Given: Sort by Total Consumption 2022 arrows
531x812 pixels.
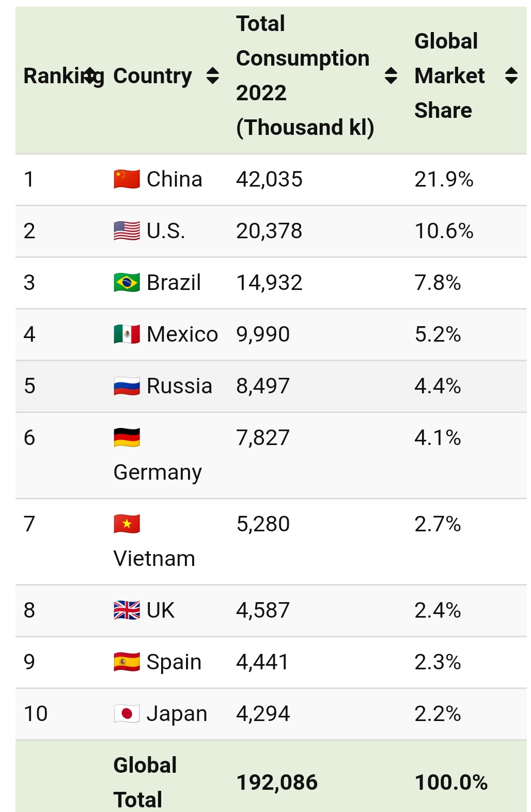Looking at the screenshot, I should (391, 75).
